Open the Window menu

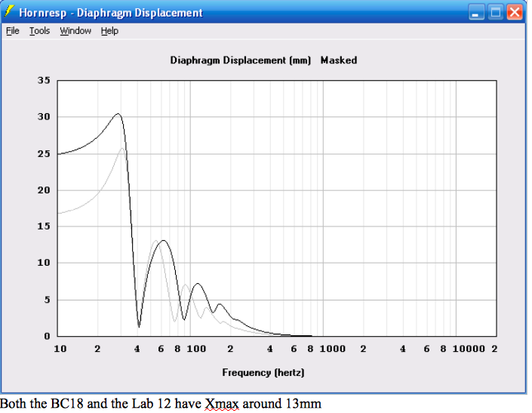pyautogui.click(x=75, y=31)
